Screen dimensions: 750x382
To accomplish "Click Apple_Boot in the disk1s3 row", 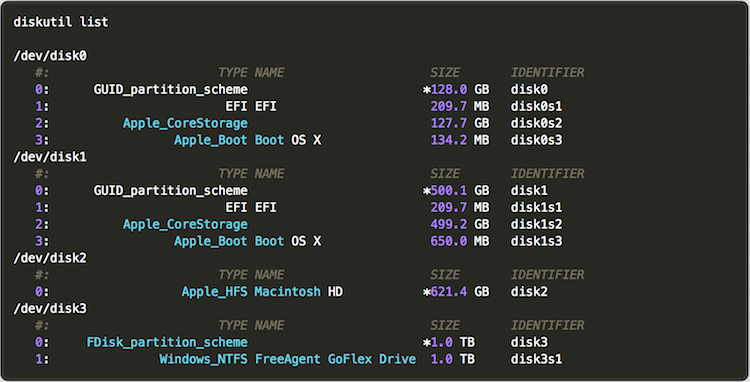I will click(211, 241).
